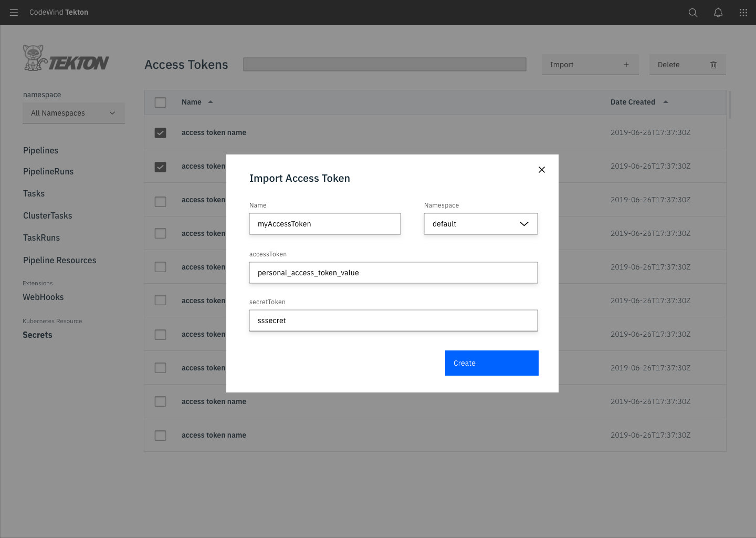This screenshot has width=756, height=538.
Task: Navigate to PipelineRuns
Action: (x=48, y=171)
